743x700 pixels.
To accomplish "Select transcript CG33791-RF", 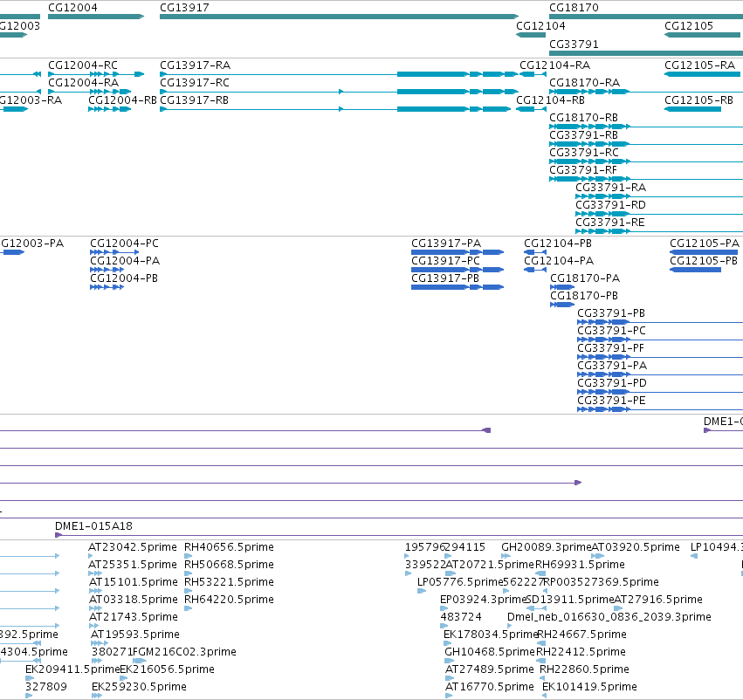I will pos(583,170).
